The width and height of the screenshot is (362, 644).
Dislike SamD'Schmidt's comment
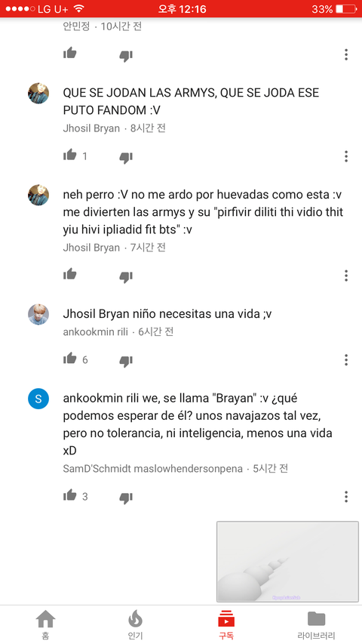click(126, 498)
